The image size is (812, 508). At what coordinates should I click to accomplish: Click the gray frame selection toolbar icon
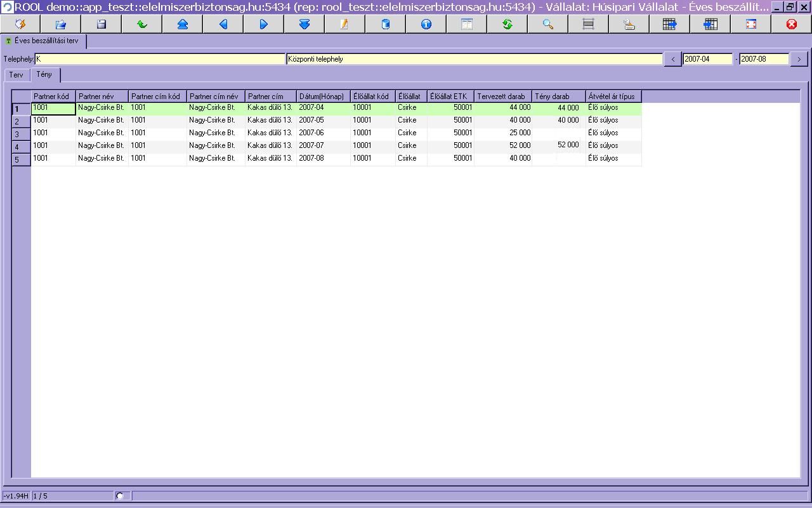[589, 24]
